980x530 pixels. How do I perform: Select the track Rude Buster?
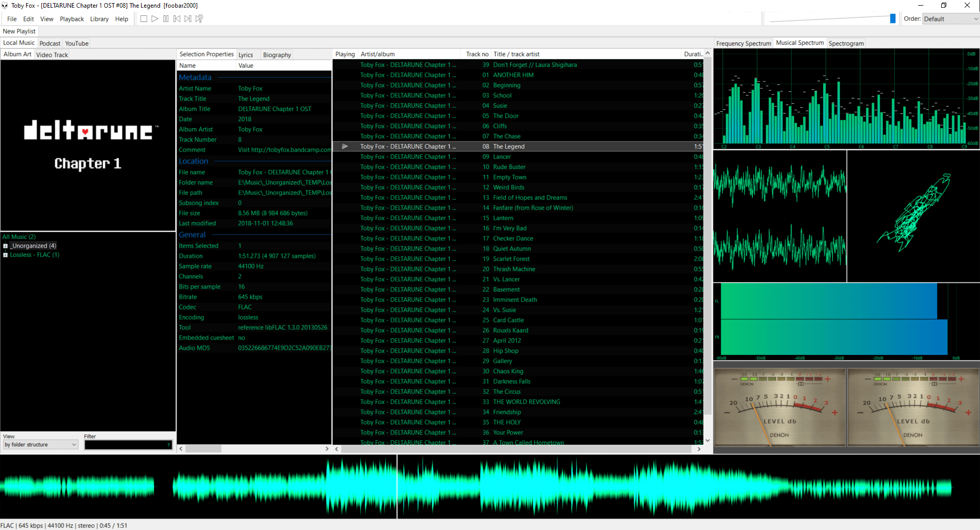pos(518,167)
